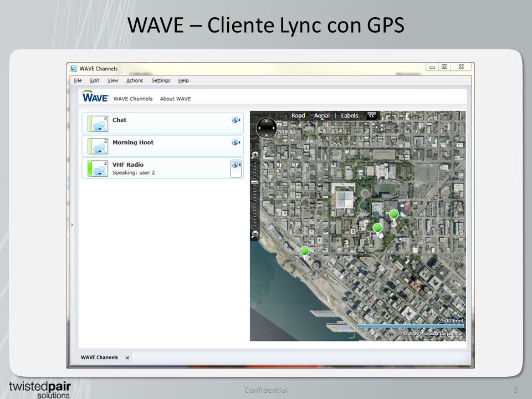532x399 pixels.
Task: Click the green GPS pin near the waterfront
Action: pos(304,252)
